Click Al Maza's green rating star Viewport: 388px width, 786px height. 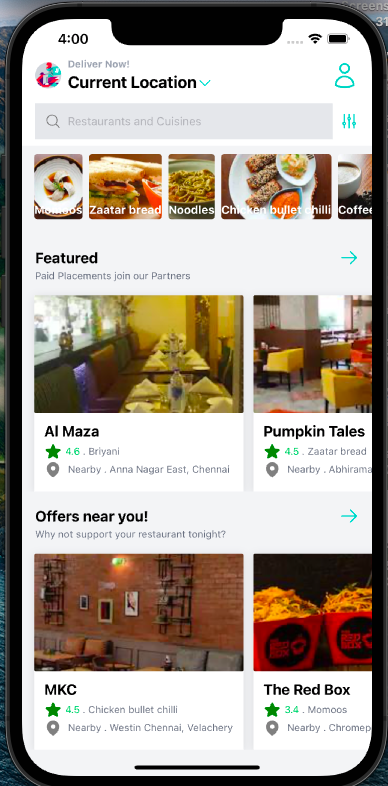53,451
